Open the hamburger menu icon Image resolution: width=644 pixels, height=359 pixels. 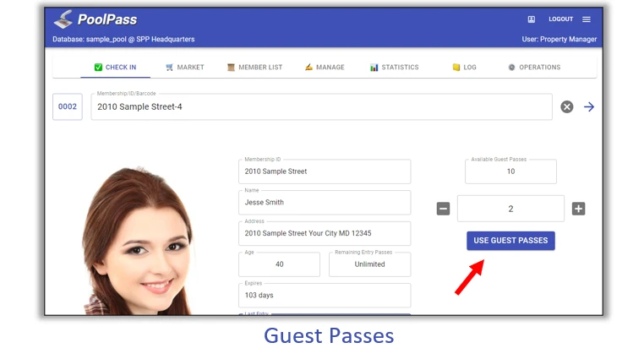pos(587,19)
